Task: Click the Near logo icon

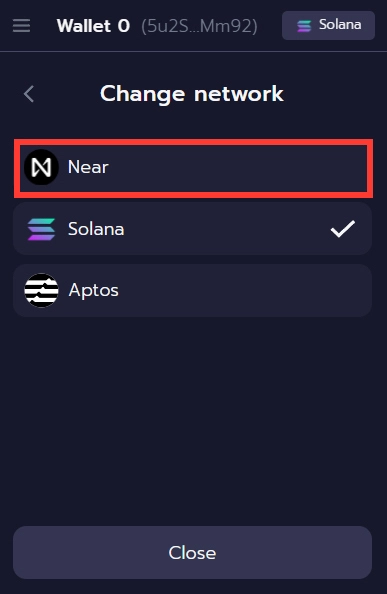Action: coord(41,167)
